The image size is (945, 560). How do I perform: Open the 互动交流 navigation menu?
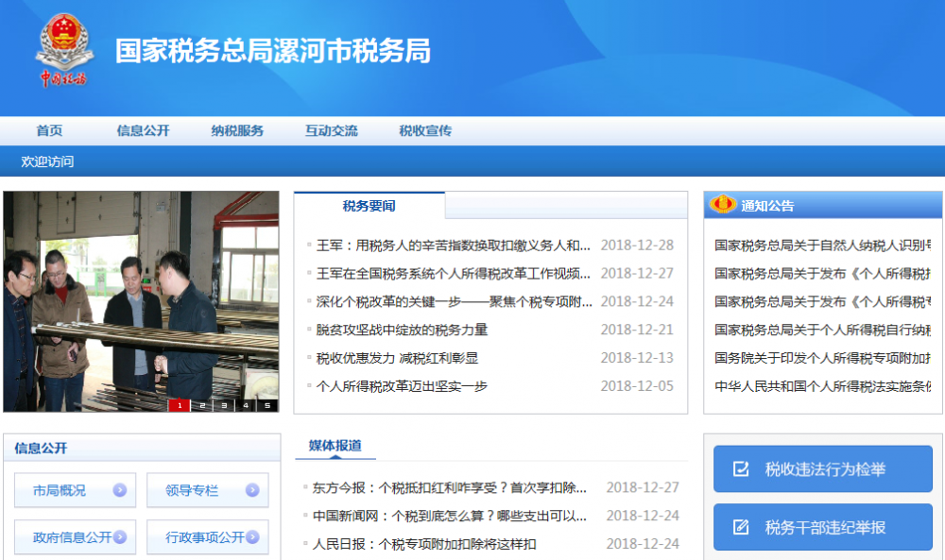[330, 130]
